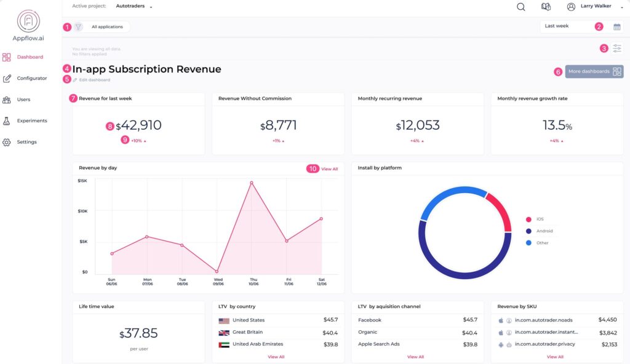Viewport: 630px width, 364px height.
Task: Open Settings in sidebar
Action: click(26, 142)
